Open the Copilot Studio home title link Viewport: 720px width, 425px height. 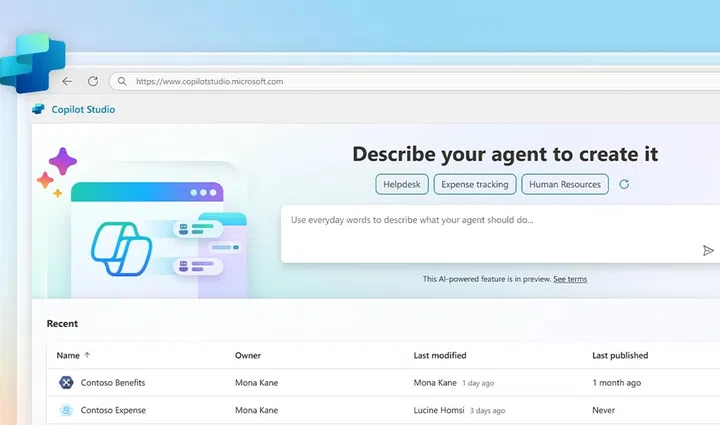(83, 109)
